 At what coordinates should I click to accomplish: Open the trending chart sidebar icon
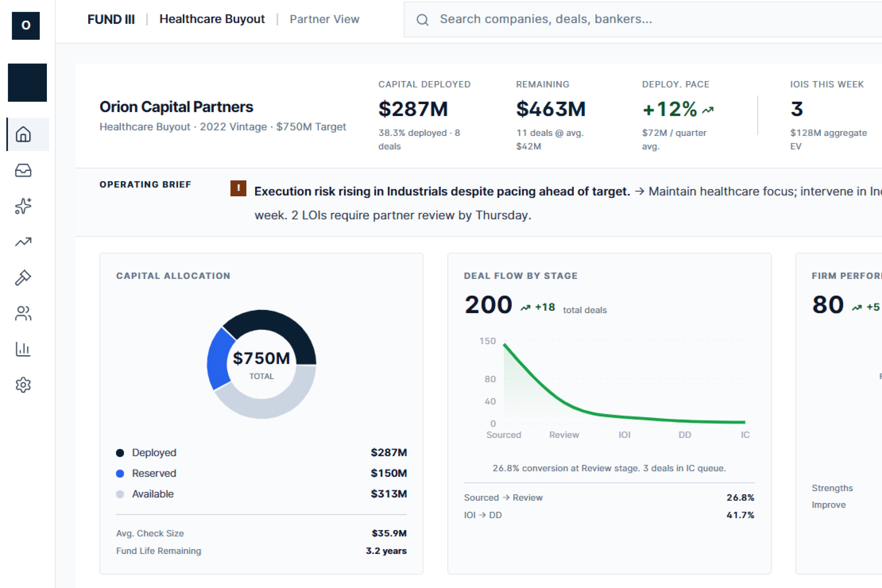pyautogui.click(x=23, y=242)
